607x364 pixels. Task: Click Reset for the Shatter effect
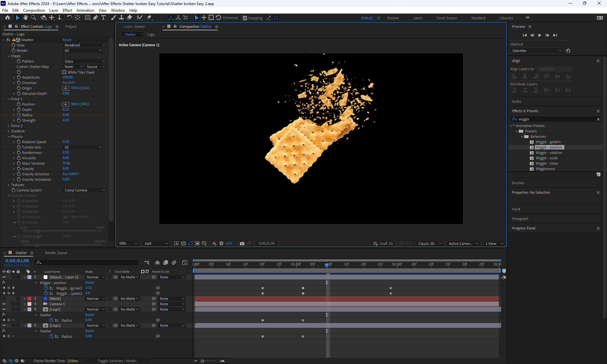67,40
